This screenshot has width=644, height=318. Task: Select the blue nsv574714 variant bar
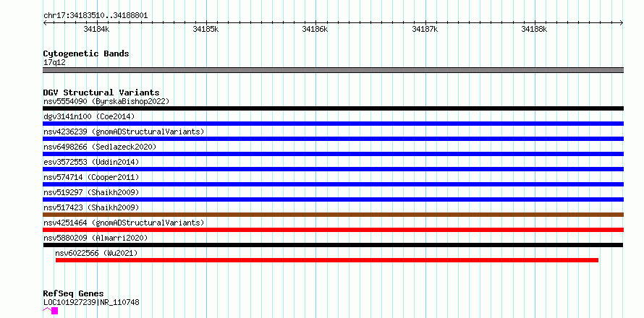click(333, 184)
